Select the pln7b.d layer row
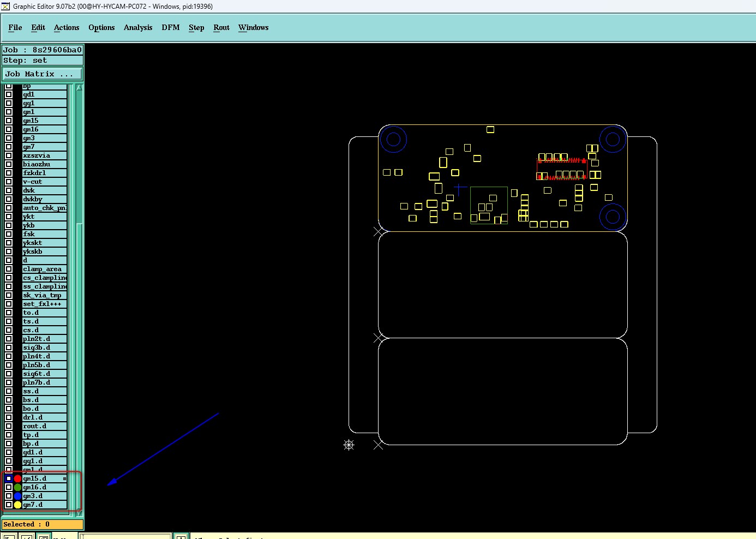This screenshot has height=539, width=756. tap(44, 382)
